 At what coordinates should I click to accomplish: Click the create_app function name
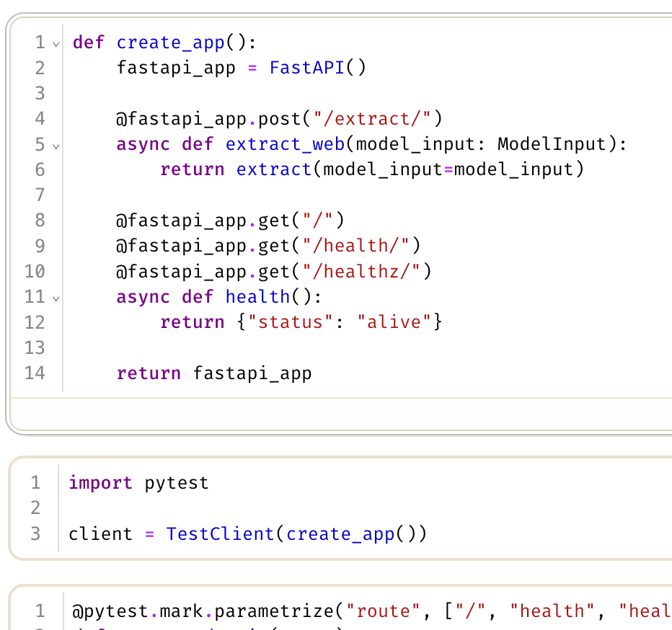coord(170,42)
